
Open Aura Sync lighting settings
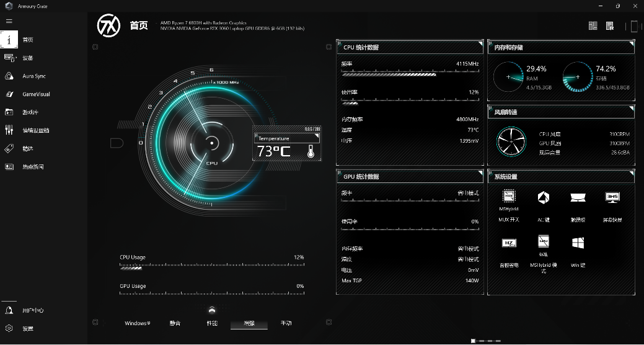33,76
